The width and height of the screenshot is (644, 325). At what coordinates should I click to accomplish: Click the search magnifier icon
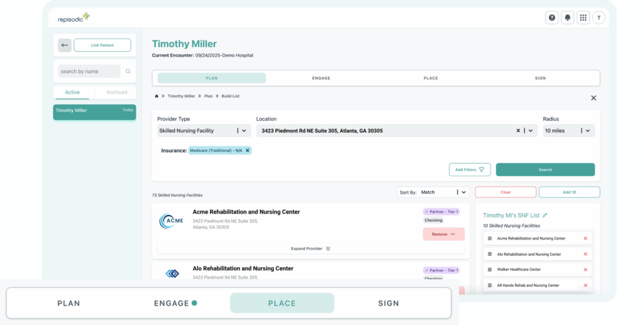click(x=128, y=72)
